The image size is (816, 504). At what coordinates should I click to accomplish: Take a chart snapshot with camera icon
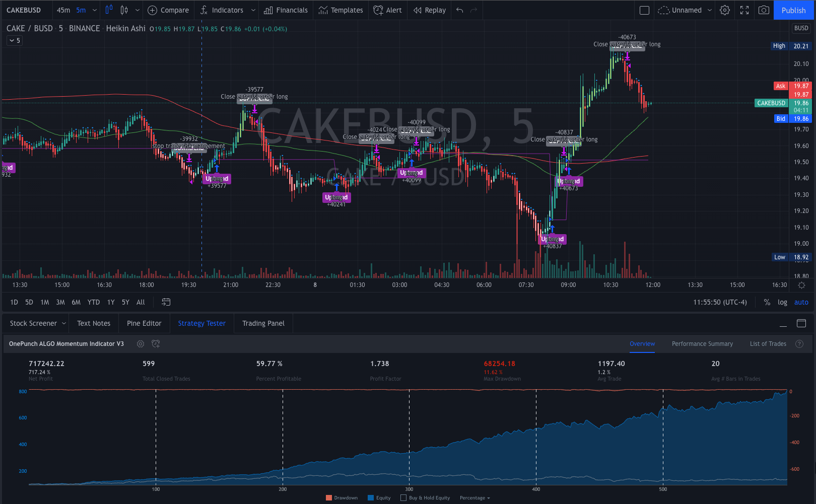[764, 10]
